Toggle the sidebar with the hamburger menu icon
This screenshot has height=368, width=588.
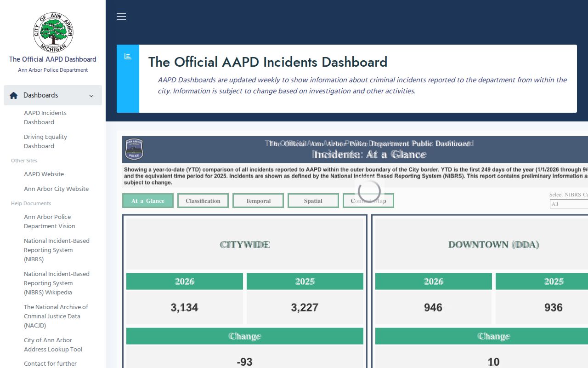coord(121,17)
